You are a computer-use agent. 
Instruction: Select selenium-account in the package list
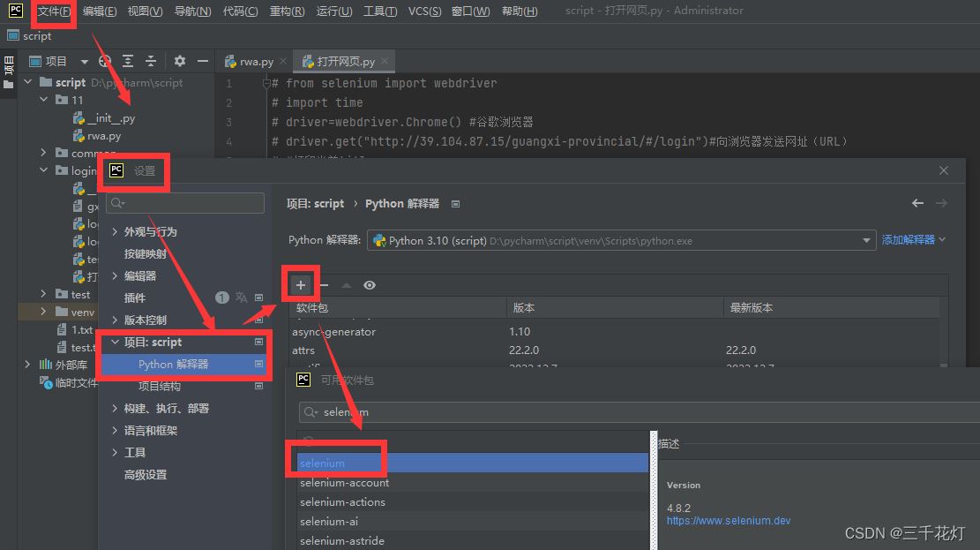[344, 483]
